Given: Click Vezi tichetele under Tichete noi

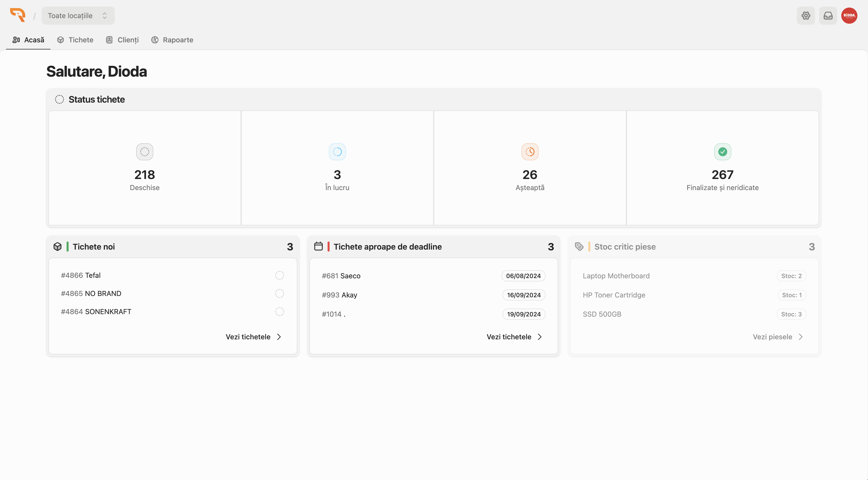Looking at the screenshot, I should [x=248, y=337].
